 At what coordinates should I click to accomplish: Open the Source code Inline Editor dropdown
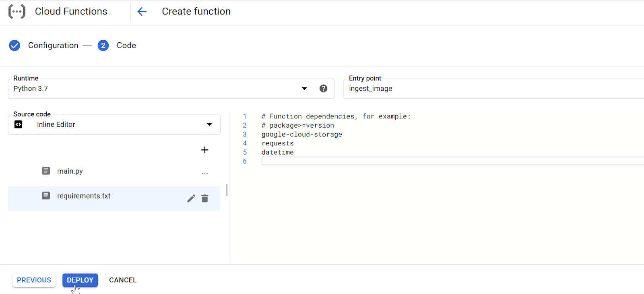[x=114, y=125]
